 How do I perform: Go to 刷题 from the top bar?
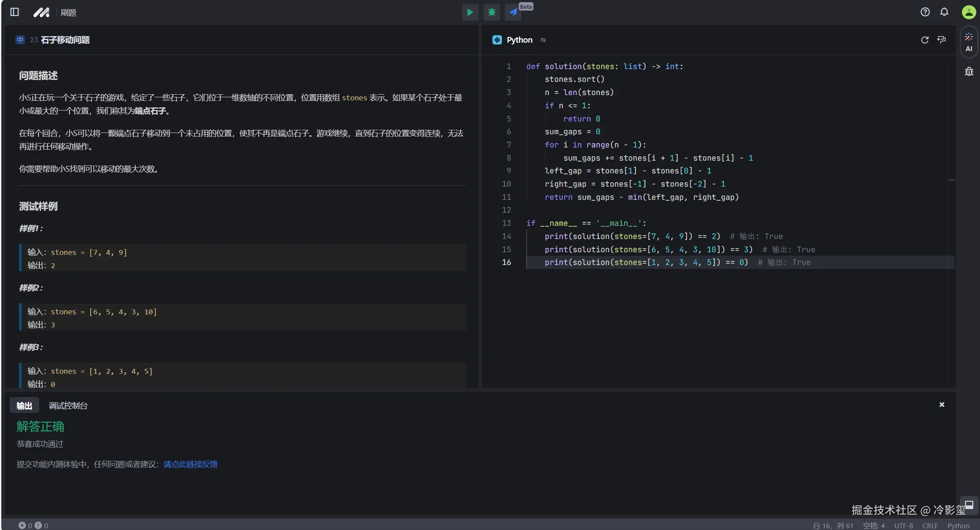(68, 13)
